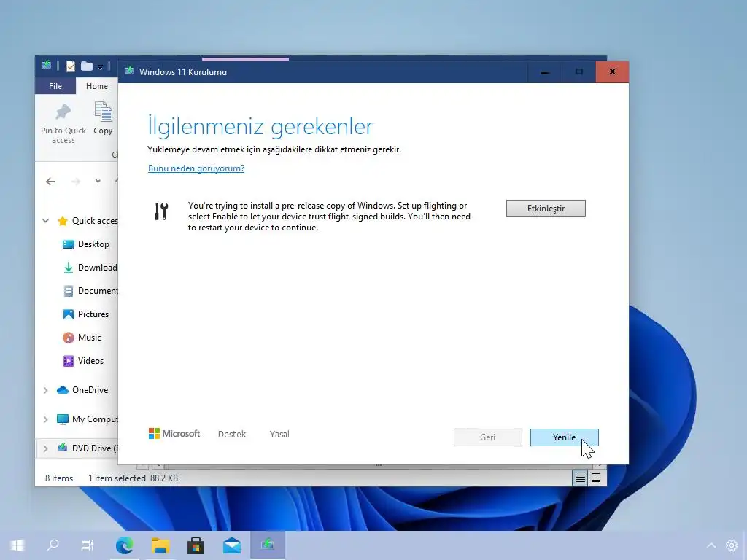Open File Explorer from taskbar
Screen dimensions: 747x560
click(160, 545)
